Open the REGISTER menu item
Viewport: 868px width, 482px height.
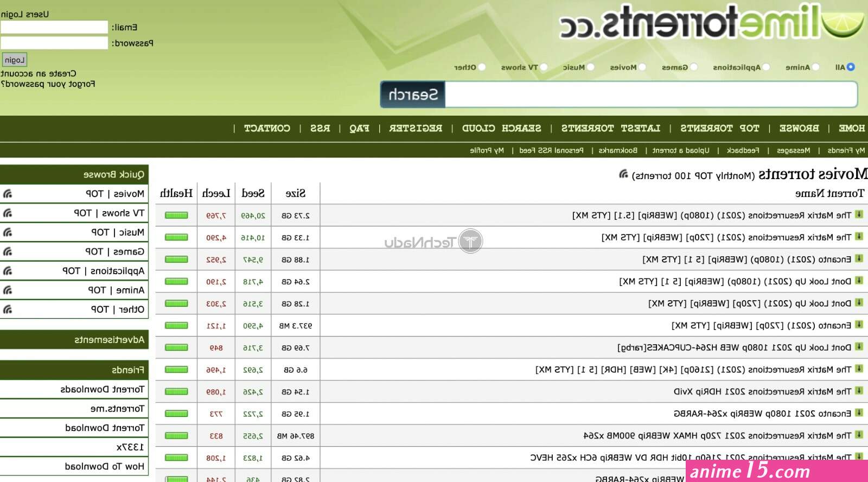click(x=416, y=128)
